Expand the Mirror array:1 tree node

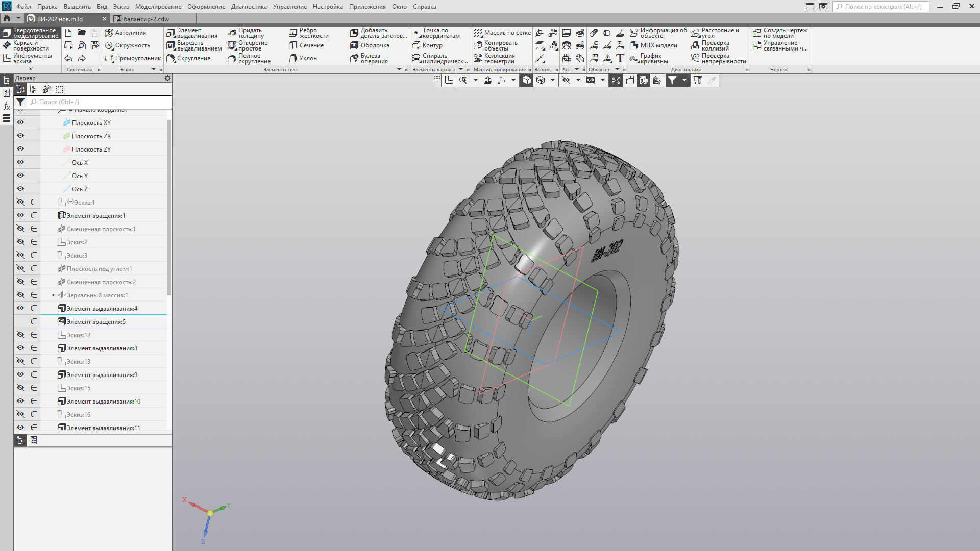click(x=54, y=295)
